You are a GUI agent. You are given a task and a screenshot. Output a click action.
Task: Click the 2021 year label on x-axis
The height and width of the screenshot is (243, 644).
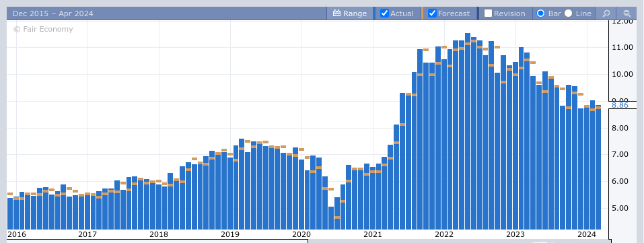tap(373, 234)
